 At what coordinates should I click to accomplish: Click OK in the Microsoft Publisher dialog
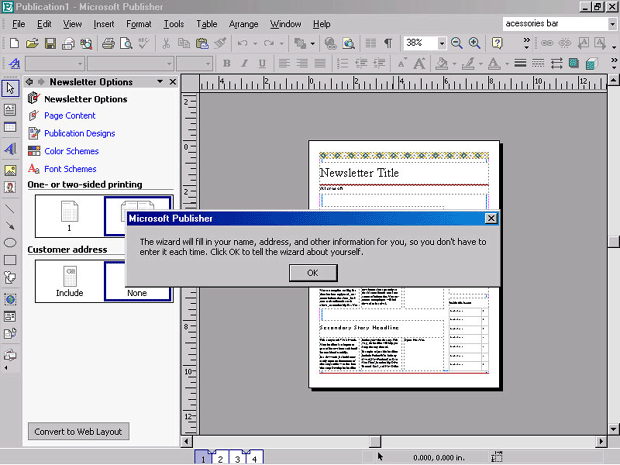[x=313, y=273]
